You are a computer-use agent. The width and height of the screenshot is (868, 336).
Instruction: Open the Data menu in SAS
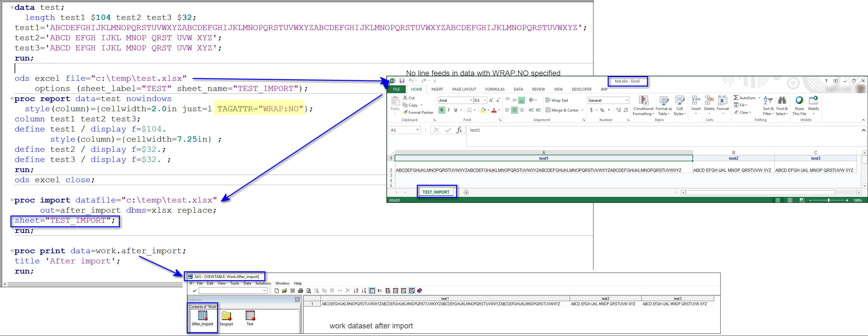click(x=247, y=283)
